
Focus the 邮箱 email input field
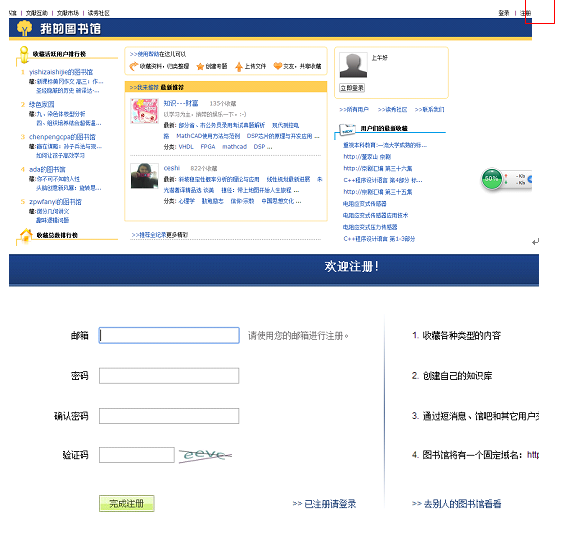tap(169, 335)
